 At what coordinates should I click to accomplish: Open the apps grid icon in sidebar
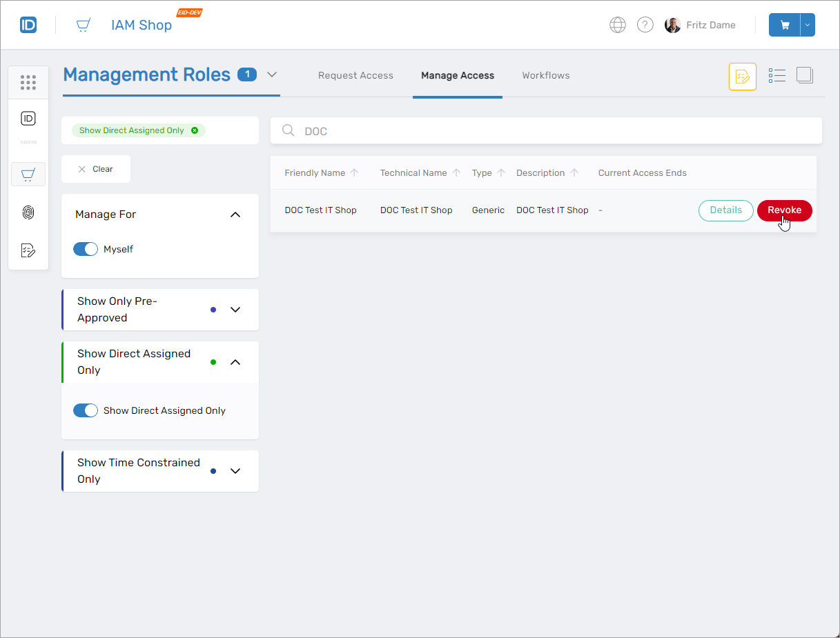click(x=28, y=83)
